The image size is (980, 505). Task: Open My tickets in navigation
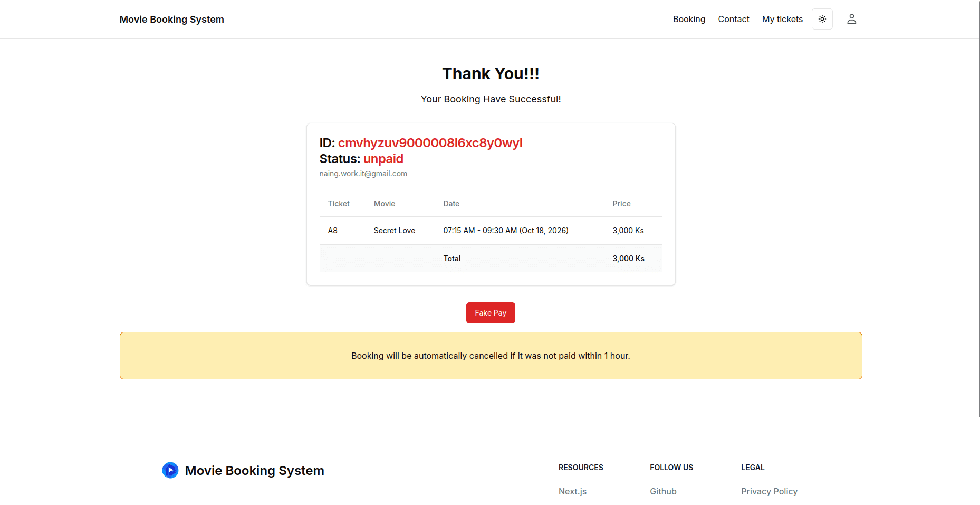click(782, 19)
